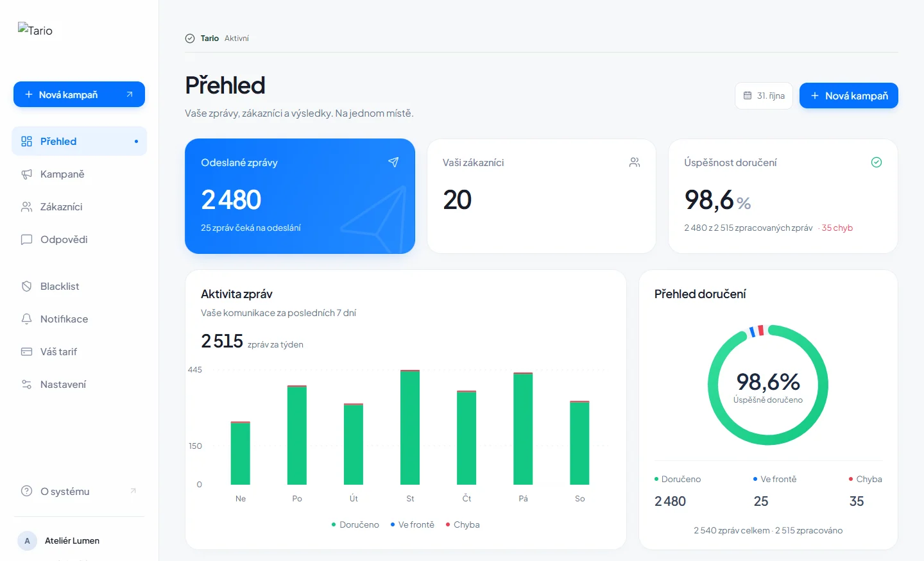924x561 pixels.
Task: Click the Notifikace bell icon
Action: click(26, 319)
